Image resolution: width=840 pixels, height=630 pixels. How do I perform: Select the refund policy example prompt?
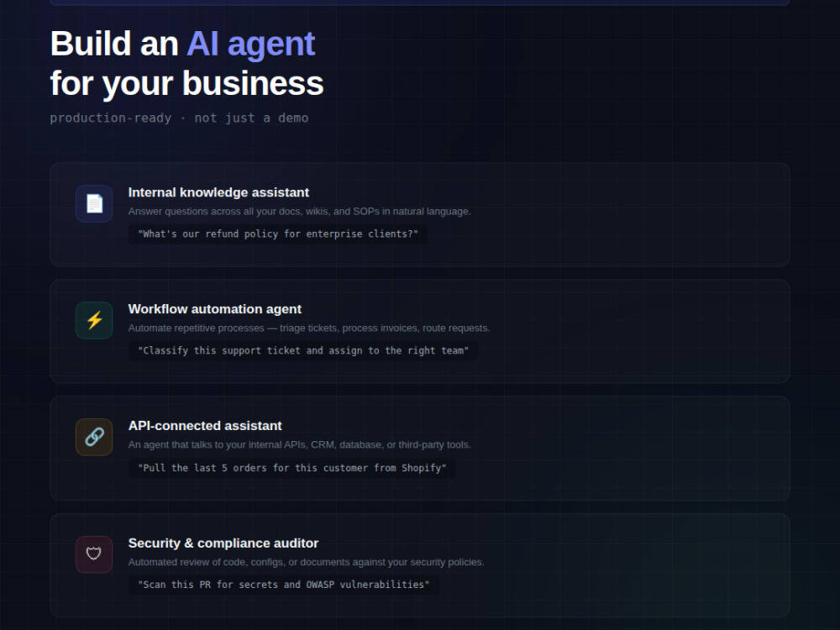(x=278, y=234)
